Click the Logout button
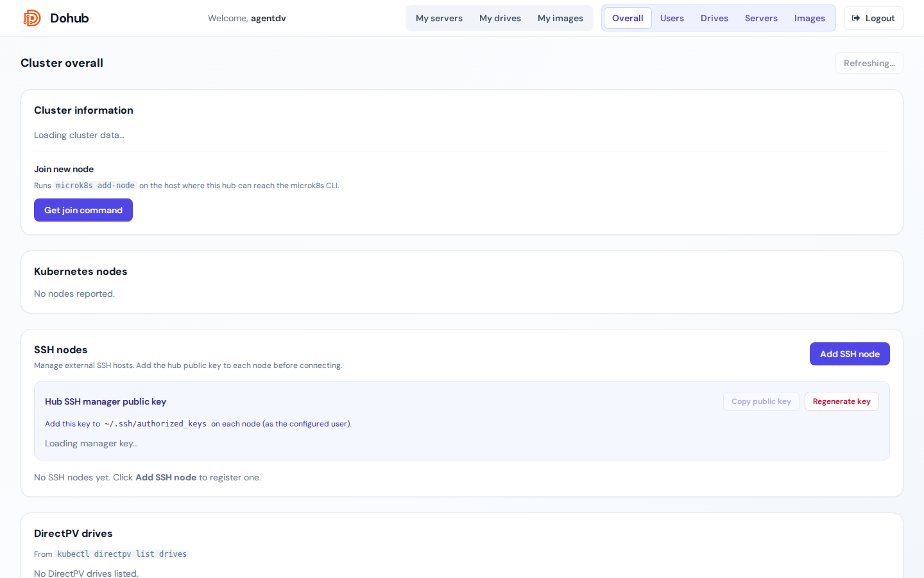Screen dimensions: 924x578 click(x=873, y=18)
